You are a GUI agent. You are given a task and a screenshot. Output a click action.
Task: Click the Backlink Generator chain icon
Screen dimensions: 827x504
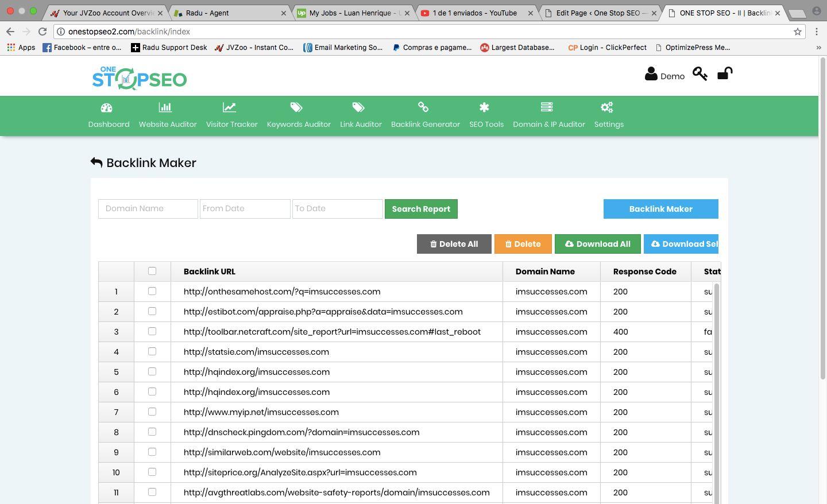[423, 107]
